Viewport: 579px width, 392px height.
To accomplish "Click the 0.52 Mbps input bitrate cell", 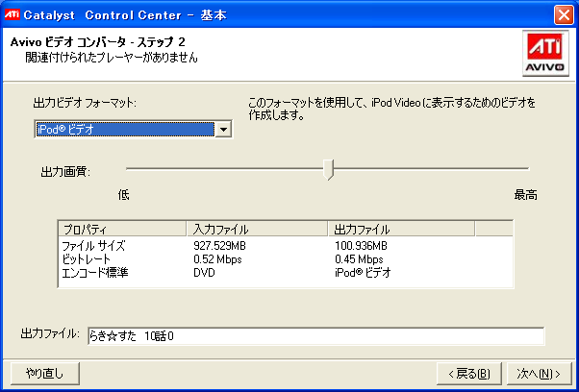I will click(217, 259).
